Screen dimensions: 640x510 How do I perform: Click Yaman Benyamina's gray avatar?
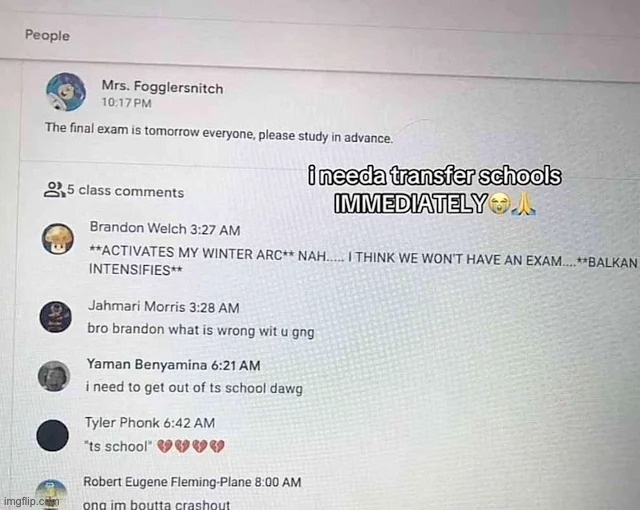pyautogui.click(x=54, y=376)
